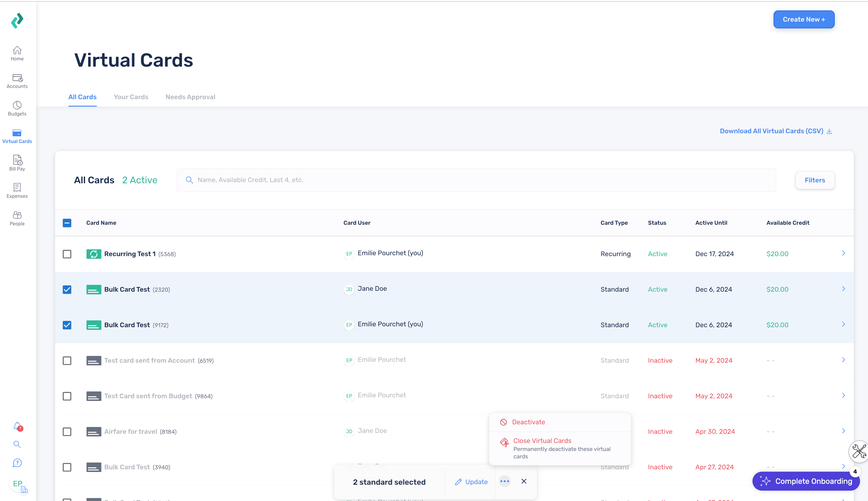868x501 pixels.
Task: Navigate to Budgets from the sidebar
Action: tap(17, 108)
